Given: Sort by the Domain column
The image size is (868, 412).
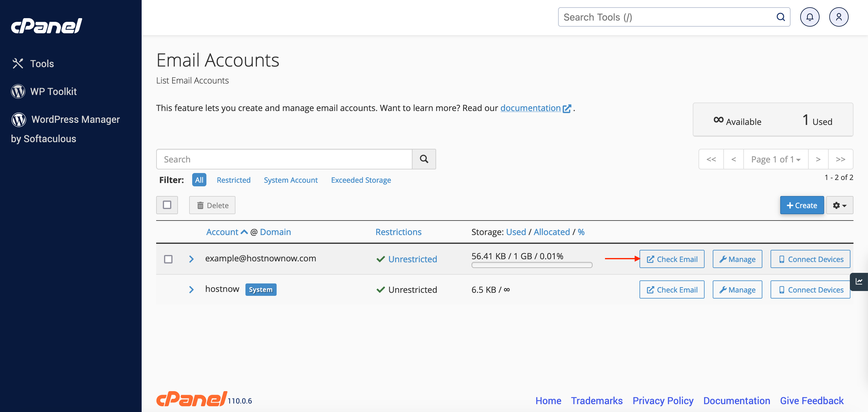Looking at the screenshot, I should pyautogui.click(x=275, y=232).
